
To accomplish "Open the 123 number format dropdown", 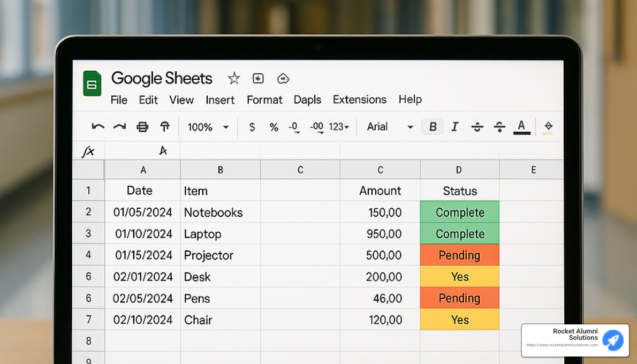I will coord(339,127).
